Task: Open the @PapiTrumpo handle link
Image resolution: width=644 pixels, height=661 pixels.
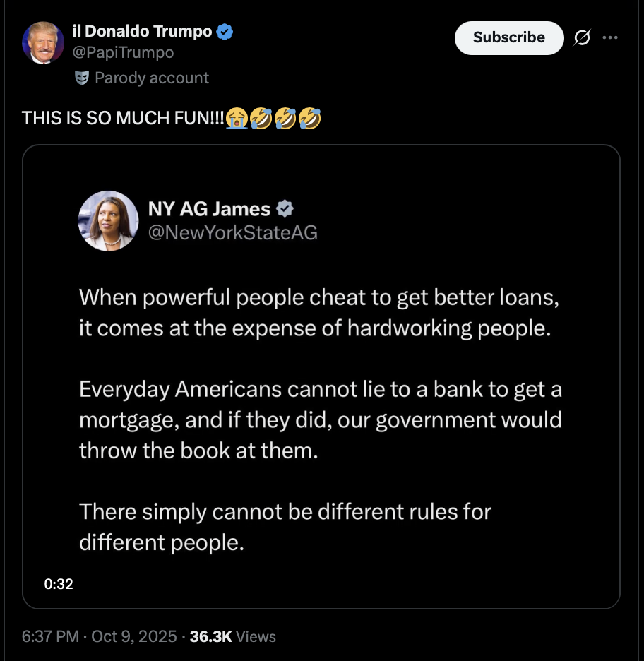Action: point(123,53)
